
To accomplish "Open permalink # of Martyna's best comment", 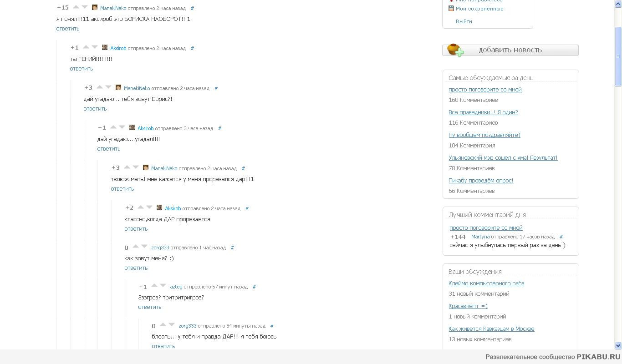I will [x=561, y=237].
